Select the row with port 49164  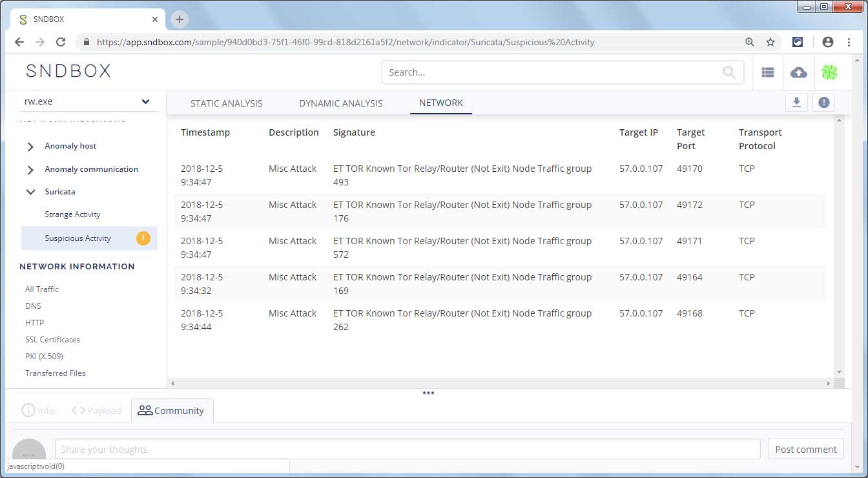point(500,284)
